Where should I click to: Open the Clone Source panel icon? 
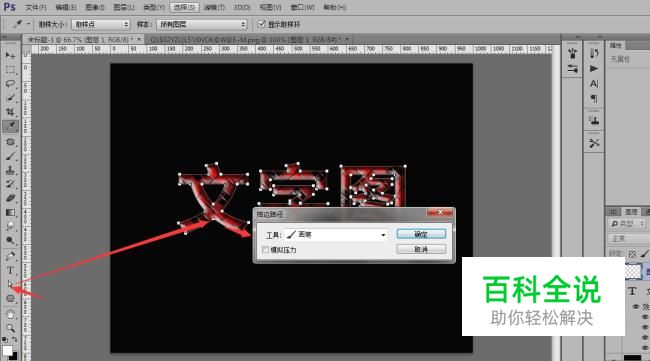(x=594, y=121)
